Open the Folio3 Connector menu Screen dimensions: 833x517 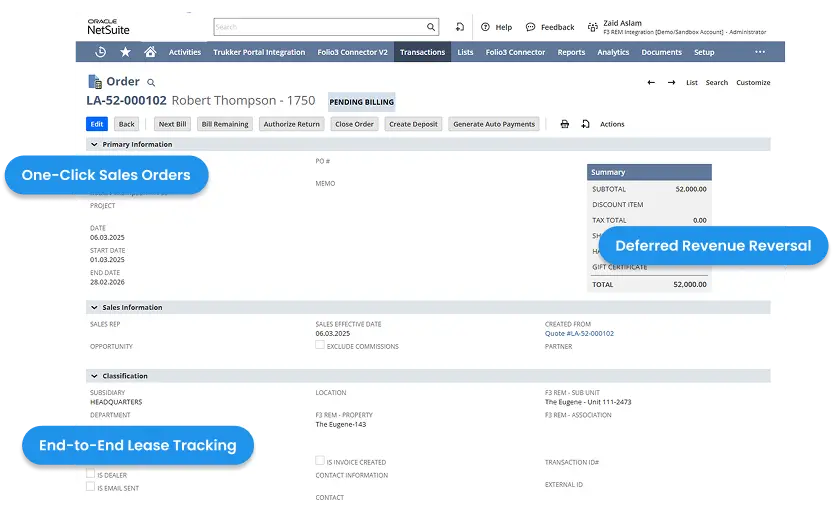515,52
